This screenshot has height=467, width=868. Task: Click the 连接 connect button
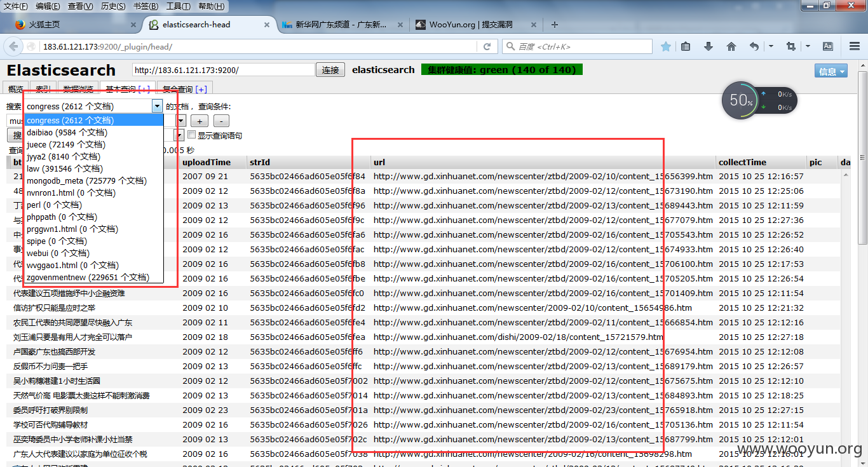pyautogui.click(x=330, y=70)
